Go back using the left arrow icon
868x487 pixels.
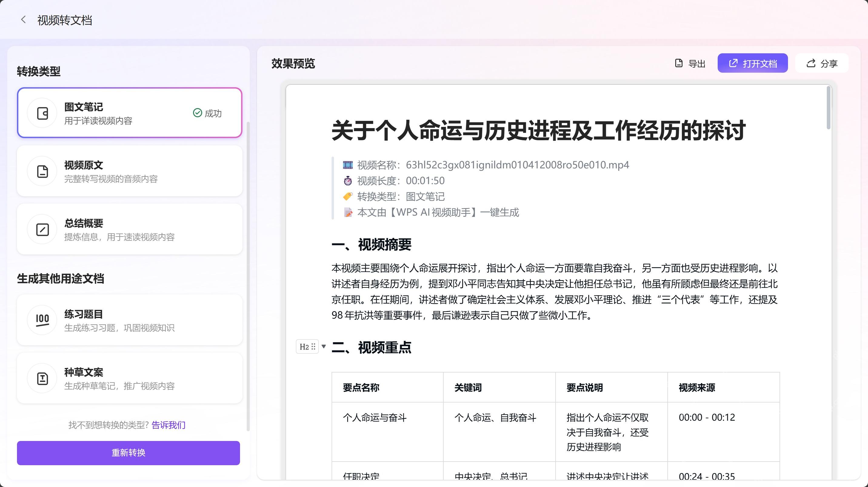[23, 19]
